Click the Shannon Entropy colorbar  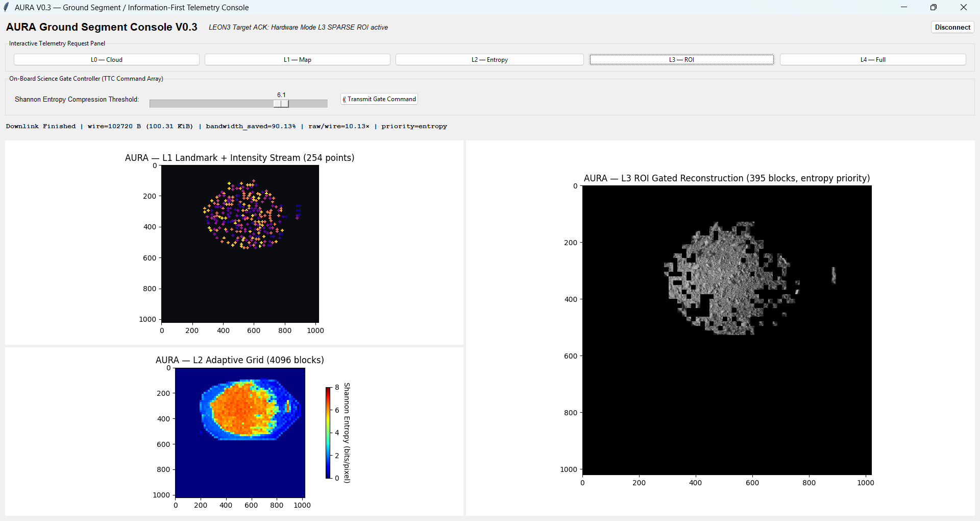[328, 433]
